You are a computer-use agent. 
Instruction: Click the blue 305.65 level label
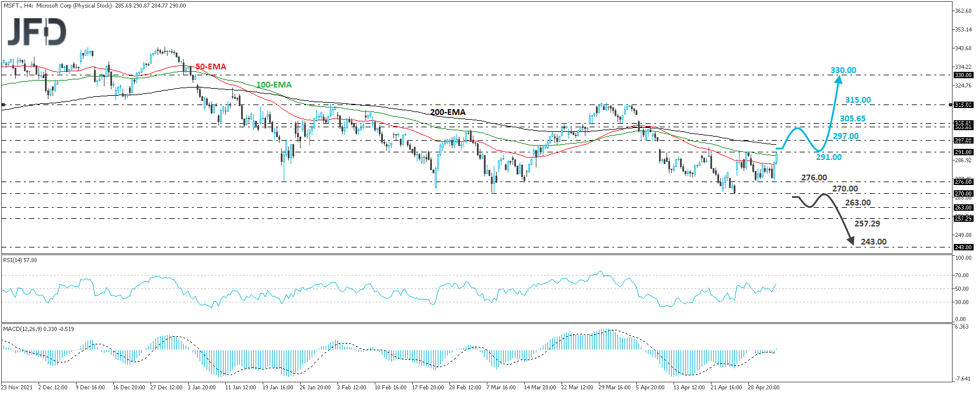tap(853, 118)
